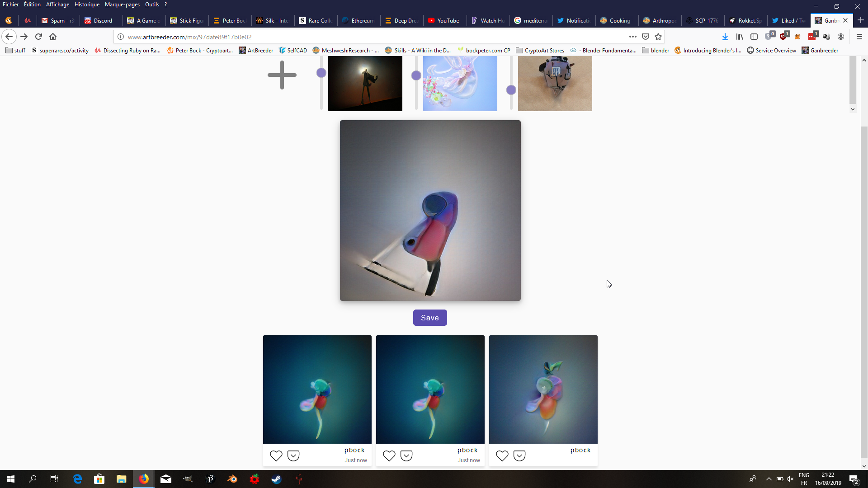
Task: Like the third pbock flower image
Action: pos(502,455)
